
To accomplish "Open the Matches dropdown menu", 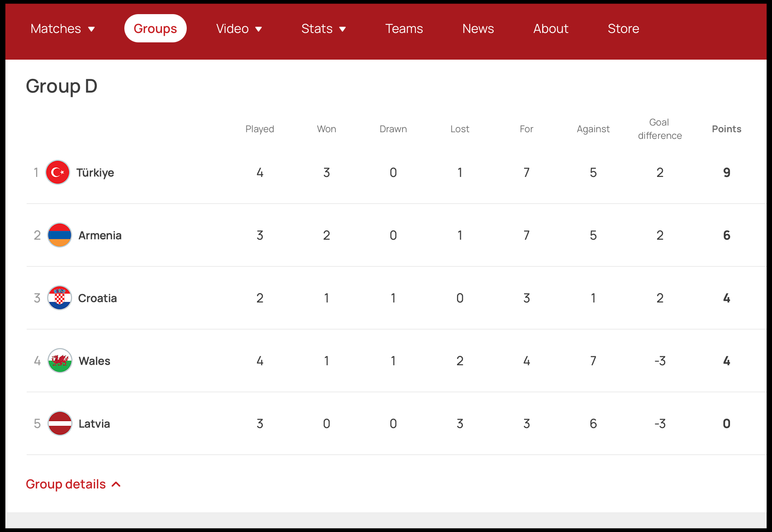I will pos(63,29).
